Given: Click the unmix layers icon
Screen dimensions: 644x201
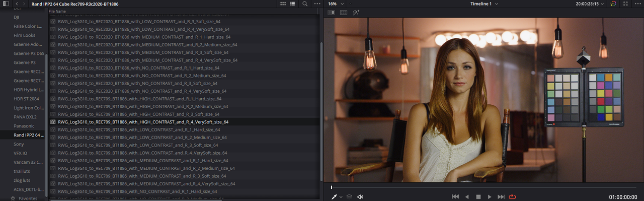Looking at the screenshot, I should (x=349, y=196).
